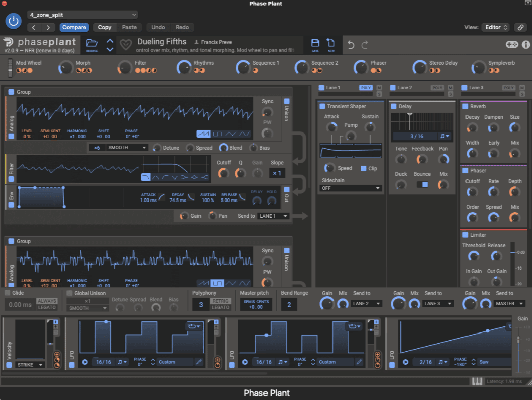Viewport: 532px width, 400px height.
Task: Click the Bend Range value field
Action: click(289, 304)
